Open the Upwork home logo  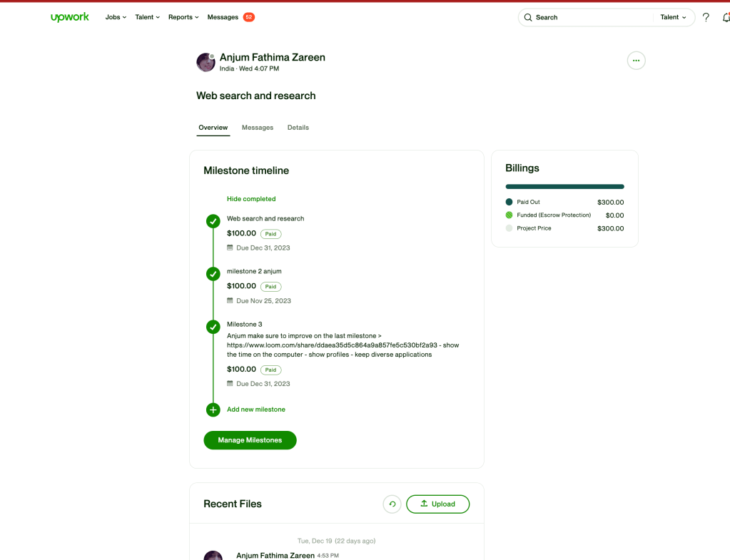tap(69, 17)
